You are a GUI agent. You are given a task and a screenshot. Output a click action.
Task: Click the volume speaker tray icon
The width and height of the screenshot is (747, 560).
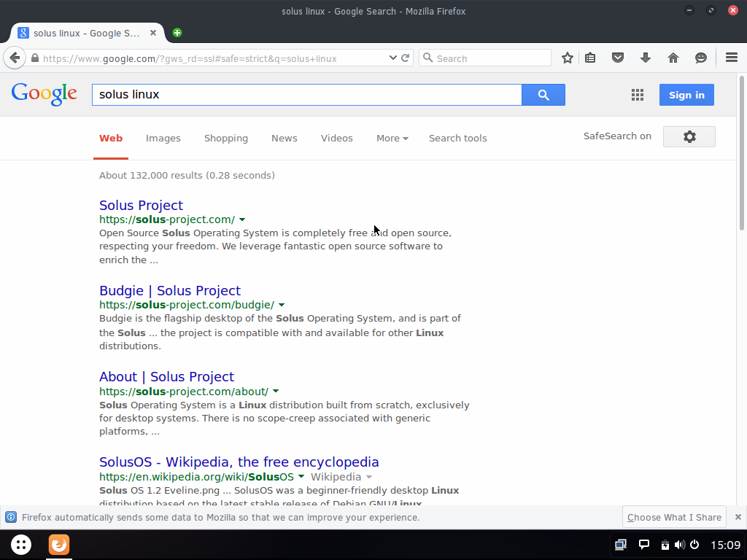(x=680, y=545)
